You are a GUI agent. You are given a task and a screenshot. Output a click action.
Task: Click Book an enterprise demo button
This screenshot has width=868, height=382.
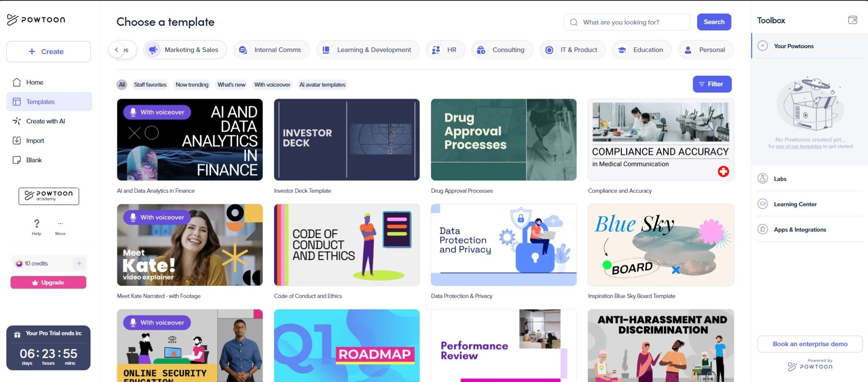click(x=810, y=344)
